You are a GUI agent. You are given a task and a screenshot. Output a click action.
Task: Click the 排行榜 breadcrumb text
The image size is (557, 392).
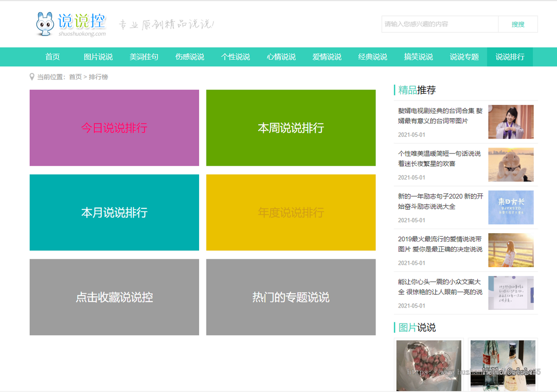coord(98,77)
